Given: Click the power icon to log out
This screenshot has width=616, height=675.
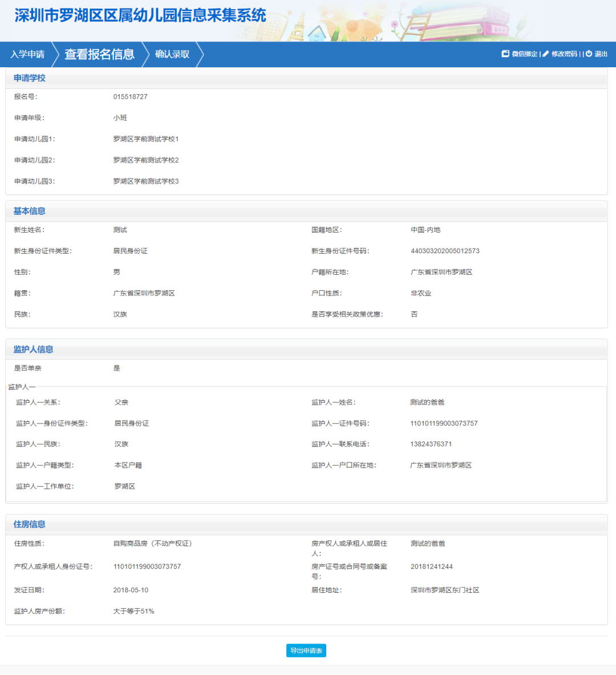Looking at the screenshot, I should 588,54.
